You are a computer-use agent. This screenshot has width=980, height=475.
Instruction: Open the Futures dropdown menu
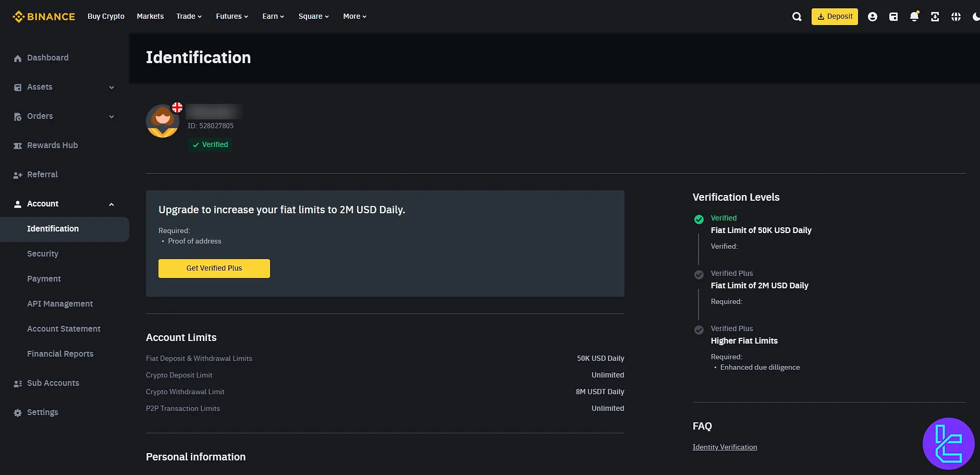coord(232,17)
